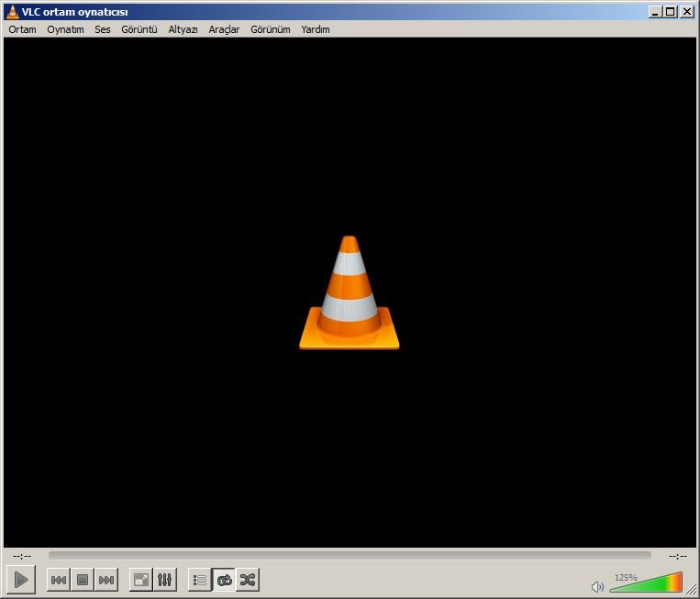Open the Görünüm menu
The width and height of the screenshot is (700, 599).
[x=270, y=29]
